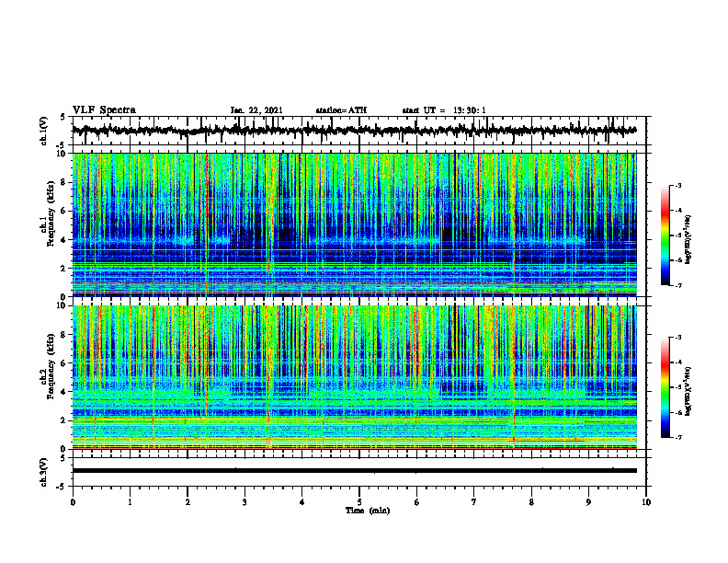
Task: Click the "VLF Spectra" plot title
Action: click(x=104, y=110)
